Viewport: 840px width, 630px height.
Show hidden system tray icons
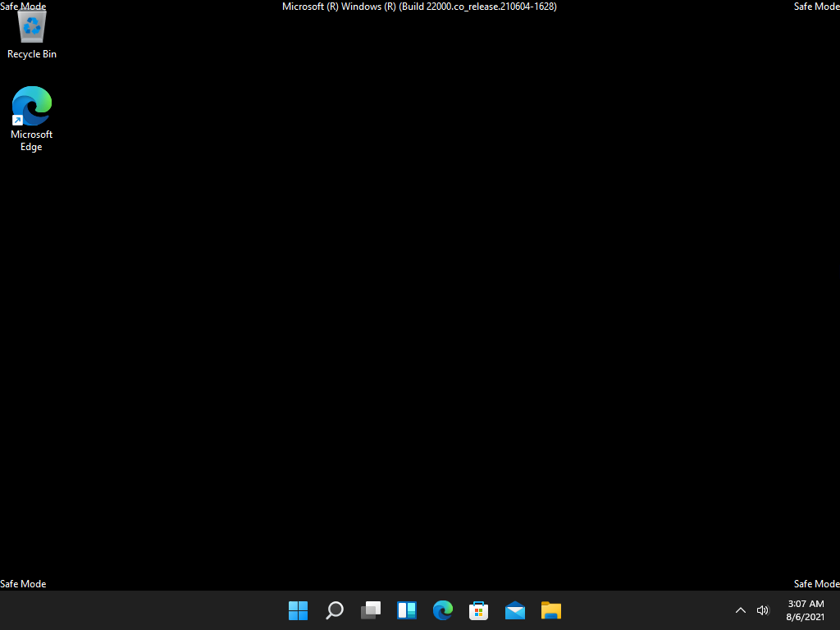point(741,610)
